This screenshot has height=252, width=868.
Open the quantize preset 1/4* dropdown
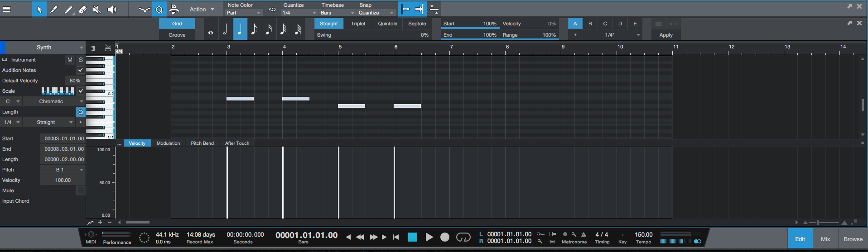coord(612,35)
